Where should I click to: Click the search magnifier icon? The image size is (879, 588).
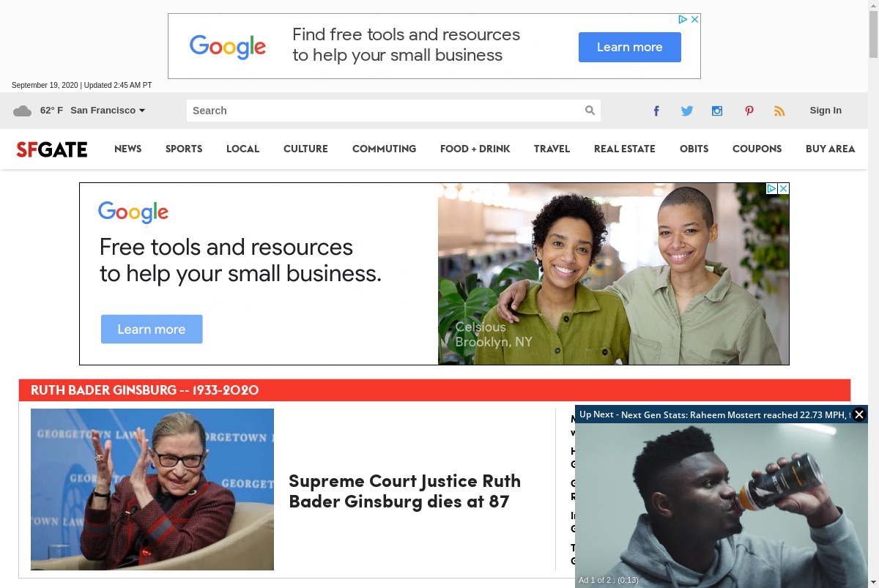pyautogui.click(x=590, y=111)
